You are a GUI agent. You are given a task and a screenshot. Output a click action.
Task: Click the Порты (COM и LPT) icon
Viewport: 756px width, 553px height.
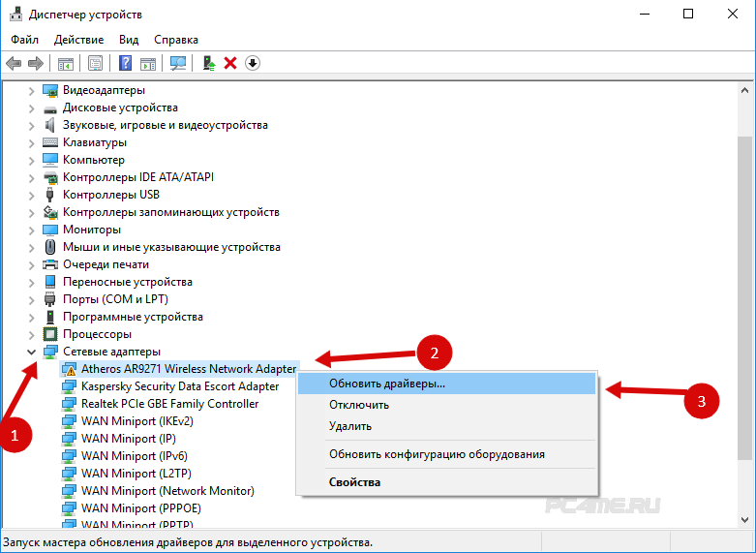[x=50, y=299]
